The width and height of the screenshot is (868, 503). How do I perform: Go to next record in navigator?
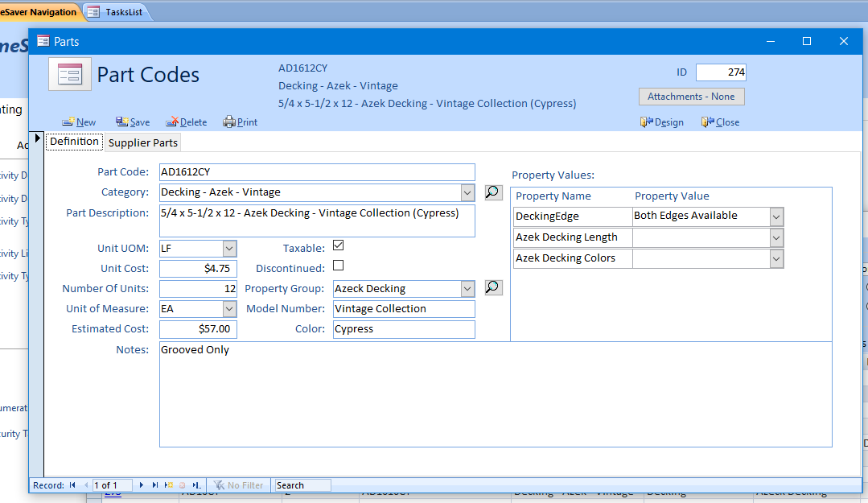coord(142,485)
